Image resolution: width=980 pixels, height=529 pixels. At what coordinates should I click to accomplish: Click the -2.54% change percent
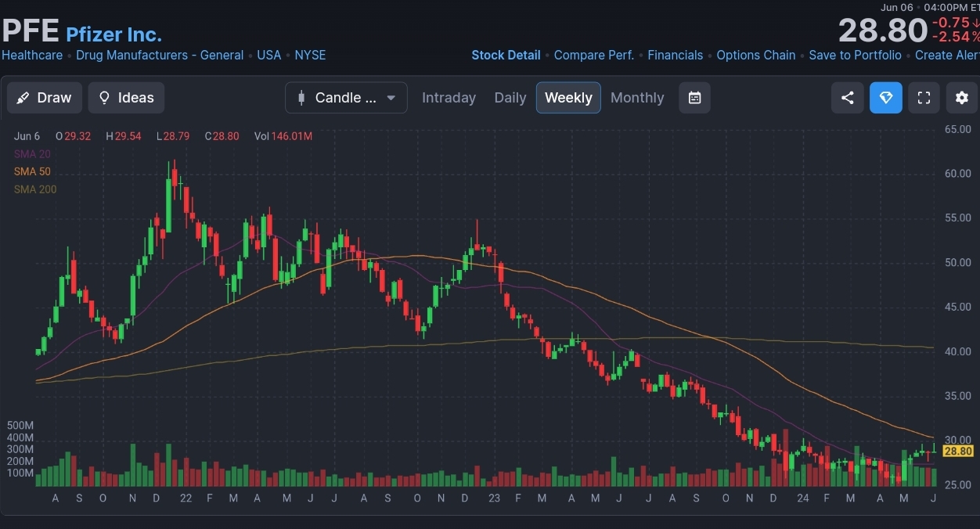[x=955, y=37]
